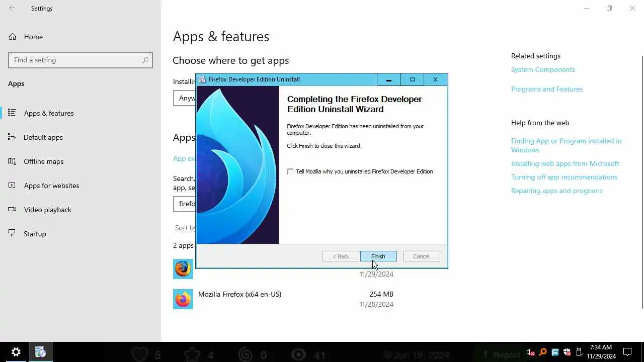The height and width of the screenshot is (362, 644).
Task: Click Finish in the uninstall wizard
Action: (378, 256)
